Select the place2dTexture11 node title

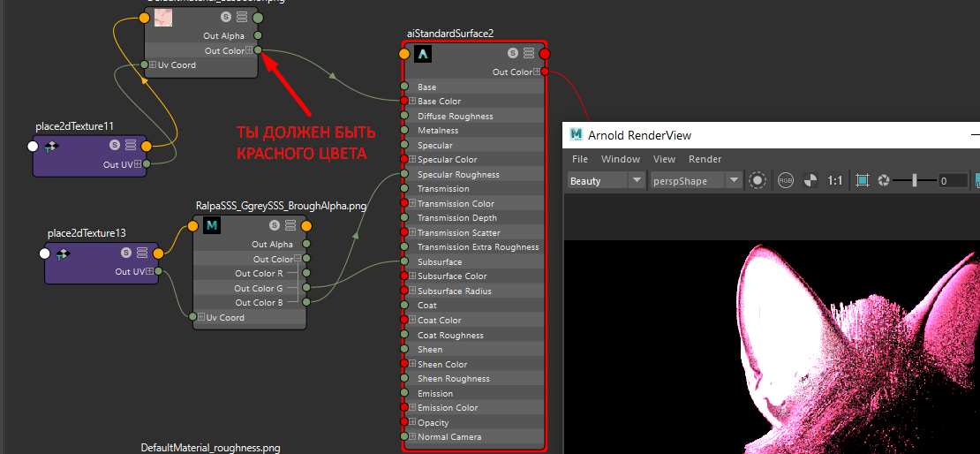tap(74, 126)
